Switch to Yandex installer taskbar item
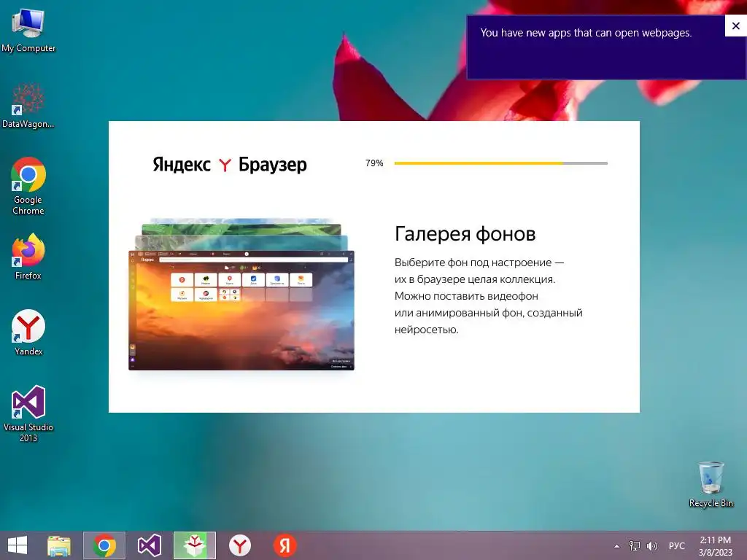Image resolution: width=747 pixels, height=560 pixels. [x=194, y=545]
